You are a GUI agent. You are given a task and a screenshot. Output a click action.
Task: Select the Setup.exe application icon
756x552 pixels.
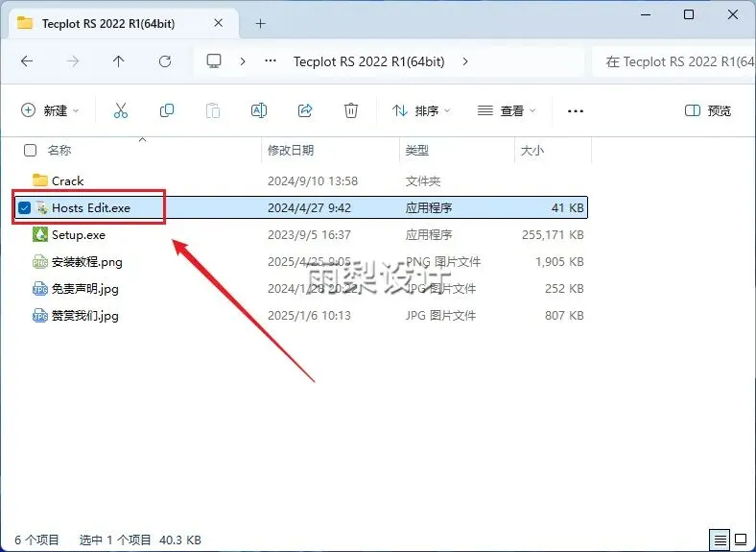pyautogui.click(x=39, y=234)
